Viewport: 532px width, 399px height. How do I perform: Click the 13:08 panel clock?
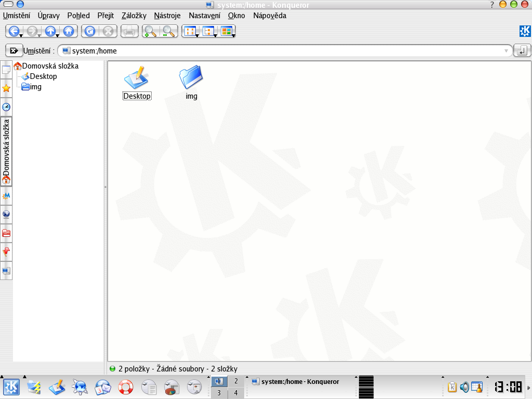[x=508, y=387]
